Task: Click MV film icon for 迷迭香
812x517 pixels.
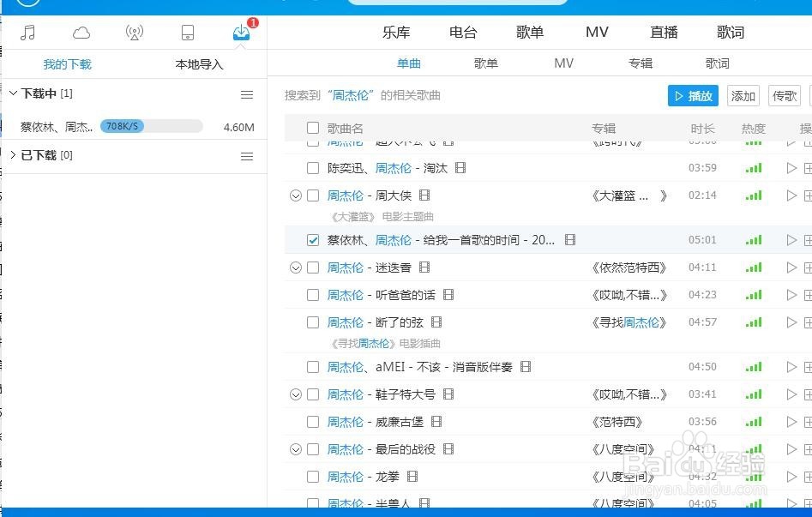Action: 424,268
